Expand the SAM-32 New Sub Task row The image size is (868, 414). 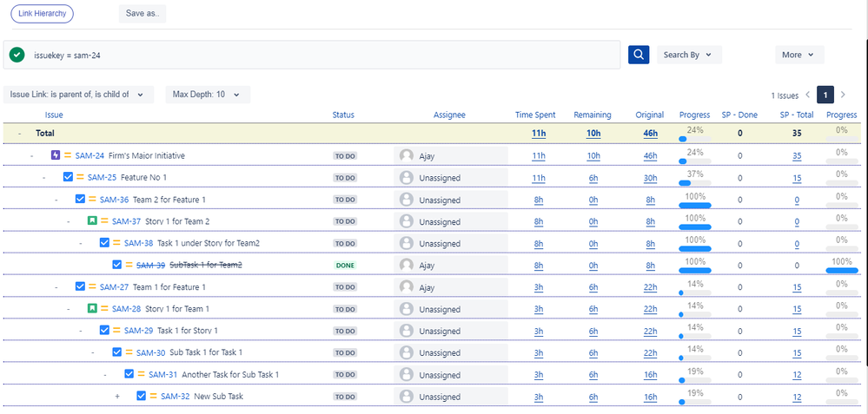[x=117, y=397]
